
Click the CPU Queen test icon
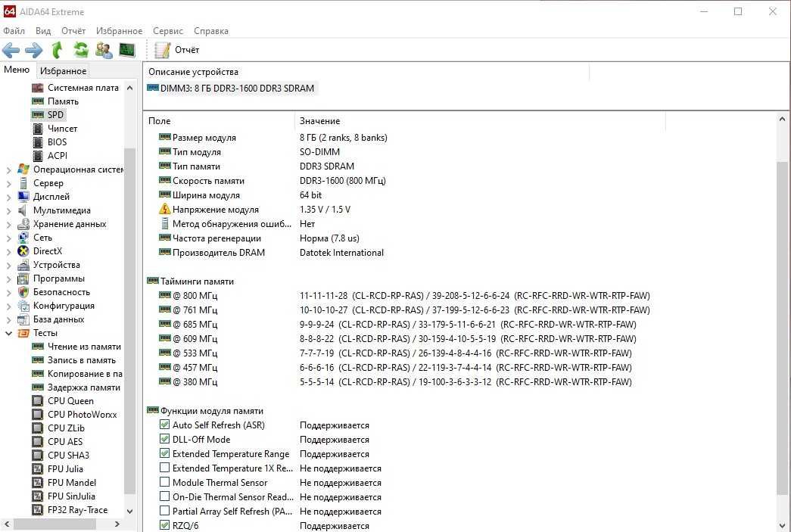click(38, 401)
